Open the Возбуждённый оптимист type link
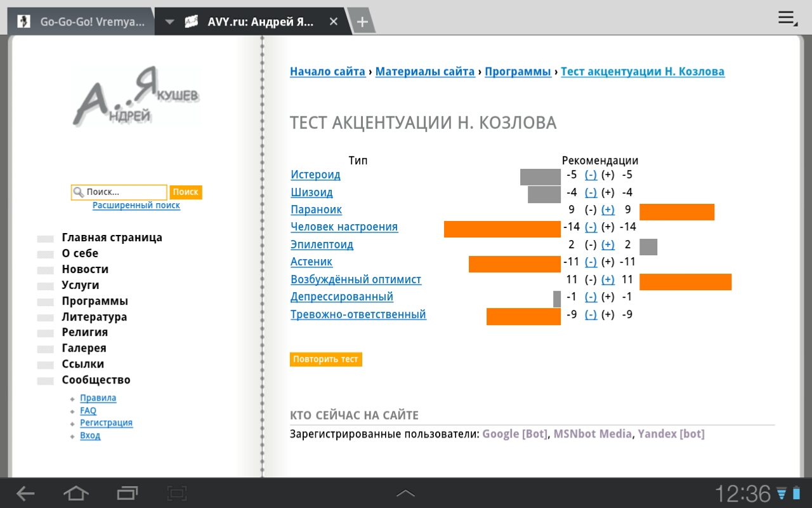This screenshot has width=812, height=508. click(x=356, y=279)
